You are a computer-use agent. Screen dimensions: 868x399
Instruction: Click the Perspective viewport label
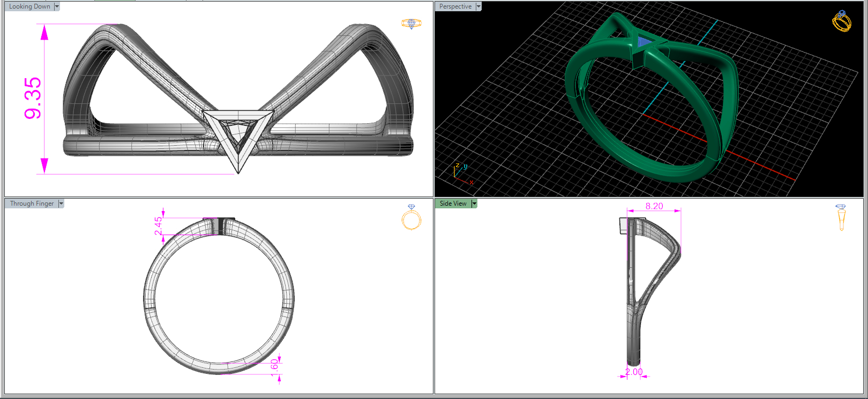[x=455, y=6]
